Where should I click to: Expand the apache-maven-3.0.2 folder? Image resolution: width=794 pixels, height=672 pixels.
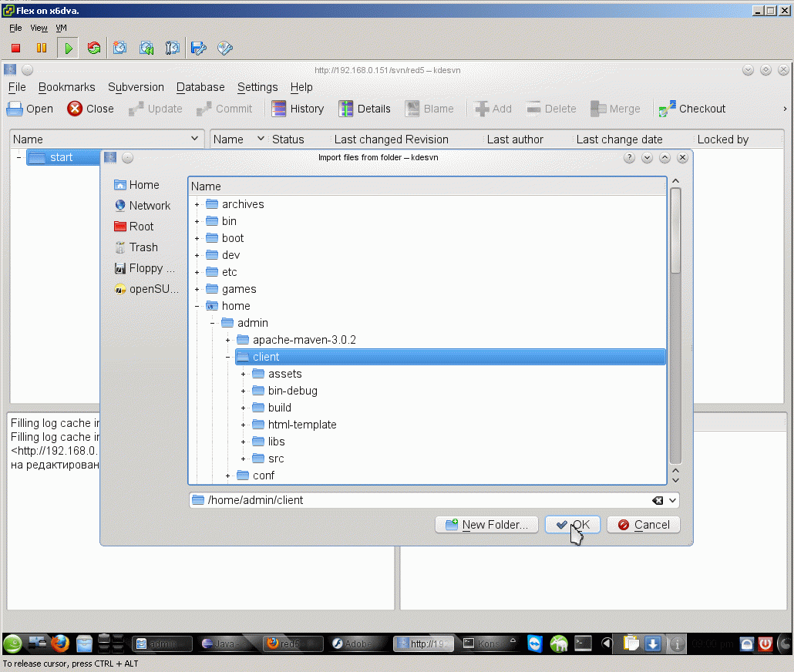(228, 341)
